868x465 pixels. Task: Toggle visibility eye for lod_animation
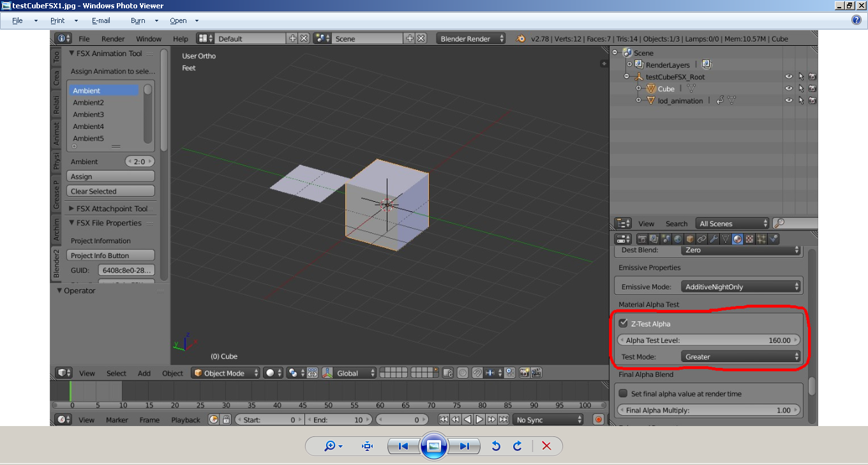point(789,100)
